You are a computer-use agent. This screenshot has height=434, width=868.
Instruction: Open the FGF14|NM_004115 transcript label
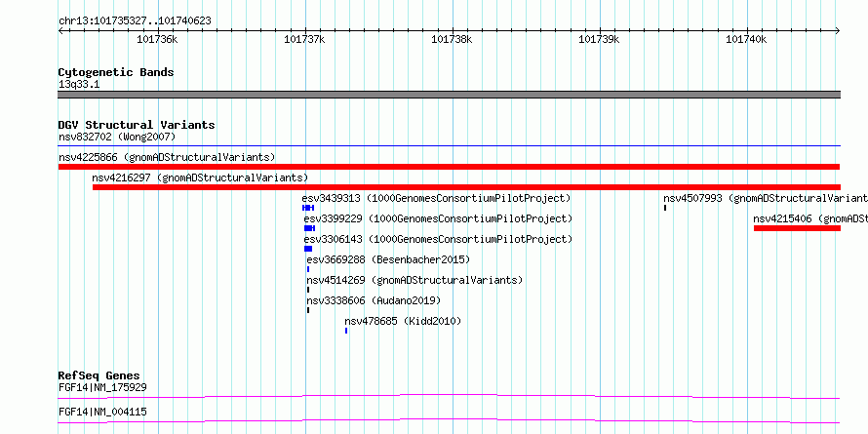click(102, 412)
